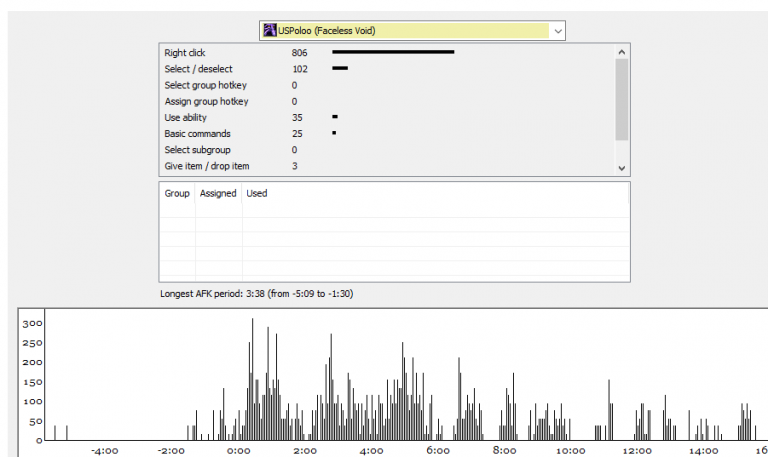Click the Use ability count 35
Viewport: 768px width, 457px height.
click(297, 118)
